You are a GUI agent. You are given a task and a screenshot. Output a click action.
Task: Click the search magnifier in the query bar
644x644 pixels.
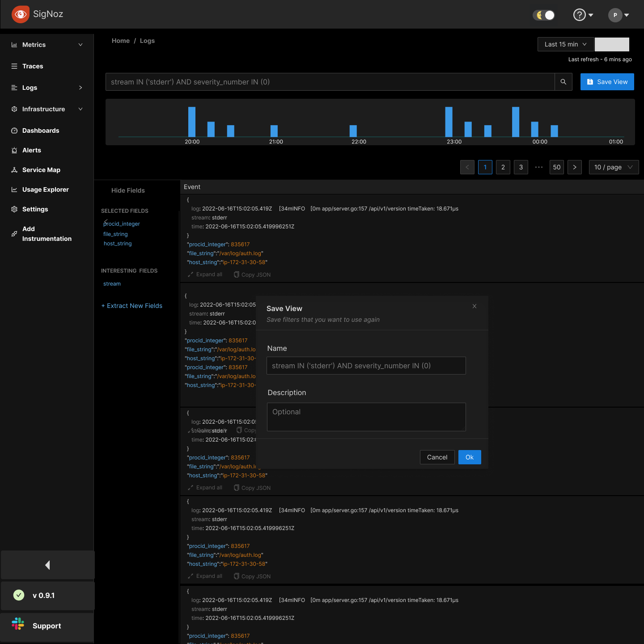(x=563, y=82)
